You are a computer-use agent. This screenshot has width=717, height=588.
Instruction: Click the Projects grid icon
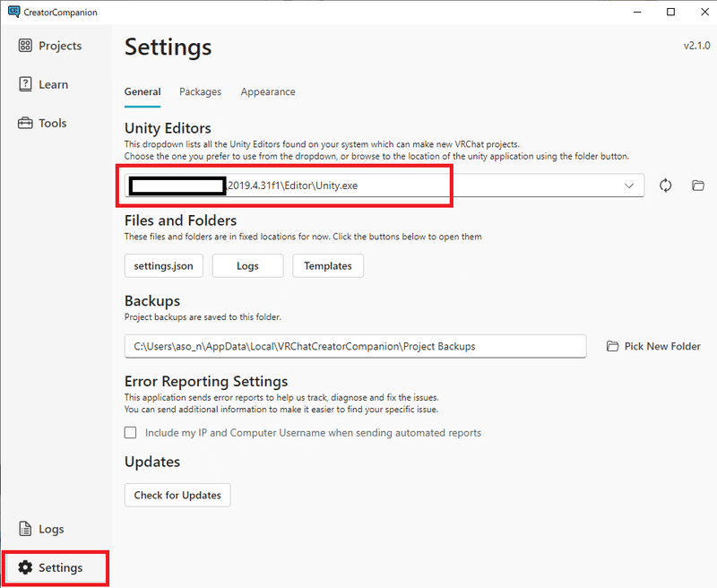click(25, 46)
